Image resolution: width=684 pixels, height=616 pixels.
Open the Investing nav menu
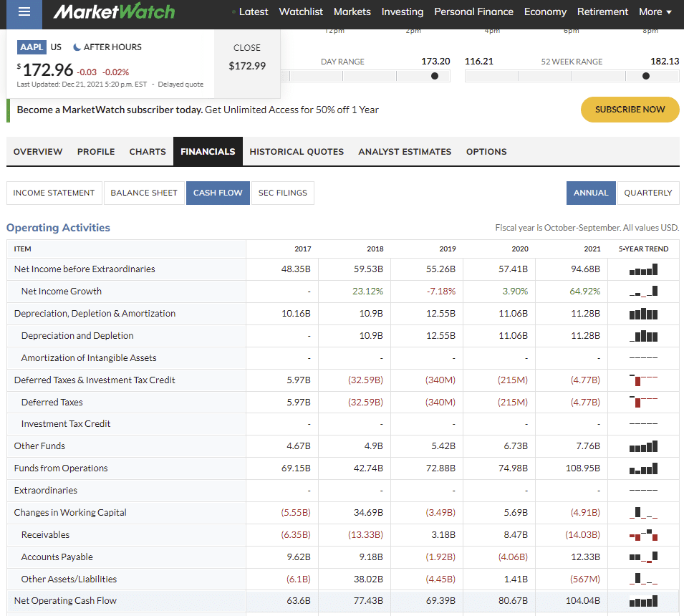click(402, 12)
